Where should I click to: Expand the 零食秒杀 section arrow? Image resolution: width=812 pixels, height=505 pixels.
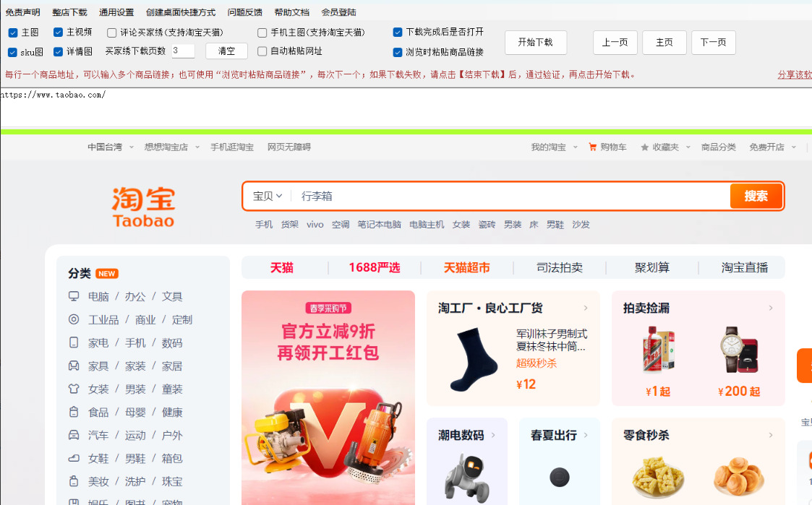click(x=771, y=435)
